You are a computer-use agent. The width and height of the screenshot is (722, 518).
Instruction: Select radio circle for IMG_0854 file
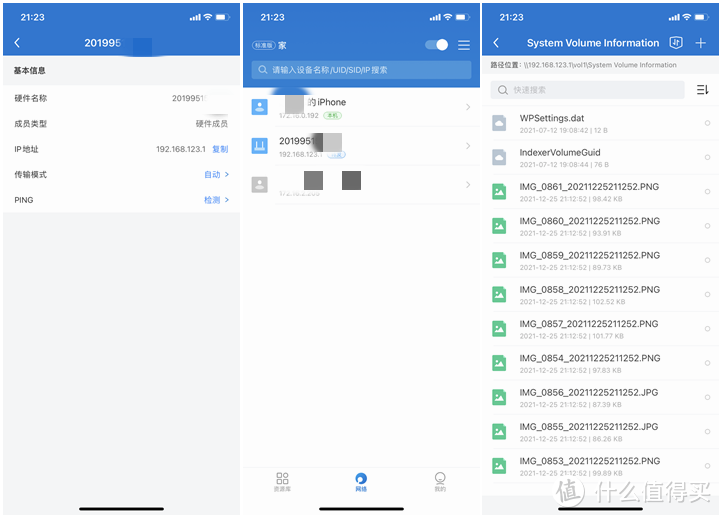[x=707, y=363]
